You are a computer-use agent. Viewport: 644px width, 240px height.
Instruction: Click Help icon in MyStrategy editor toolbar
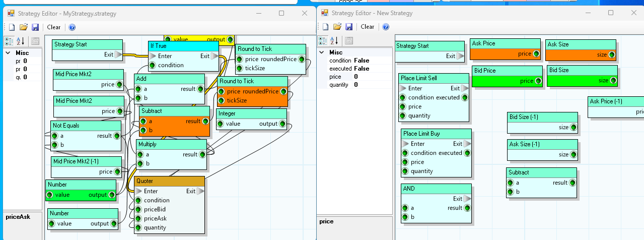click(72, 27)
